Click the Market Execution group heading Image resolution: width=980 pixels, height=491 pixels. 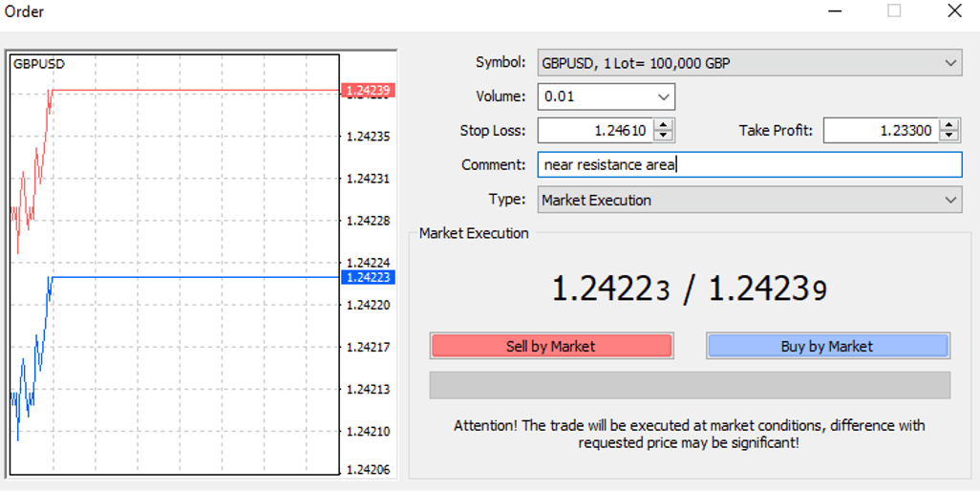pyautogui.click(x=474, y=233)
